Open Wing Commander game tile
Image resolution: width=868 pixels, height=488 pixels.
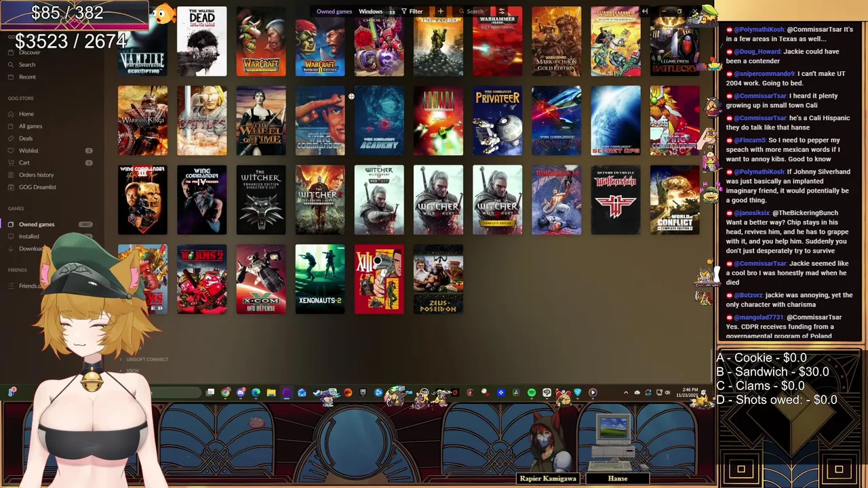(320, 121)
